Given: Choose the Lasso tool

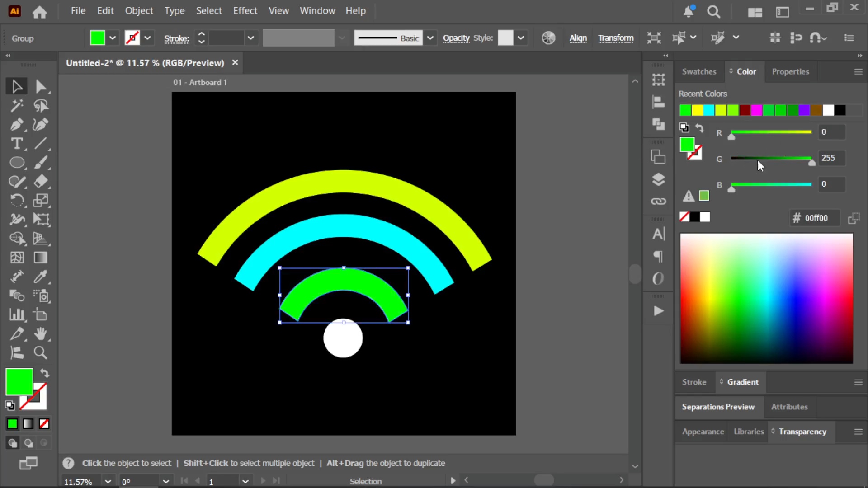Looking at the screenshot, I should pyautogui.click(x=41, y=106).
